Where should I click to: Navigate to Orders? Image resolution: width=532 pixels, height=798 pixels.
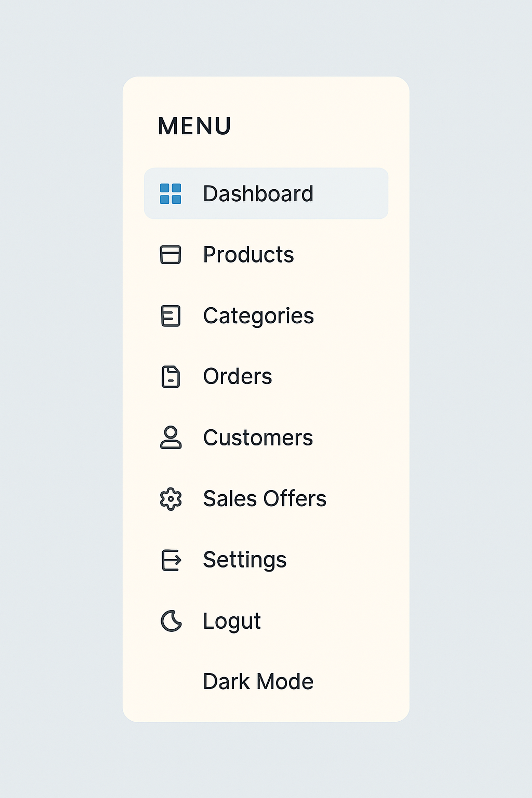click(x=237, y=377)
